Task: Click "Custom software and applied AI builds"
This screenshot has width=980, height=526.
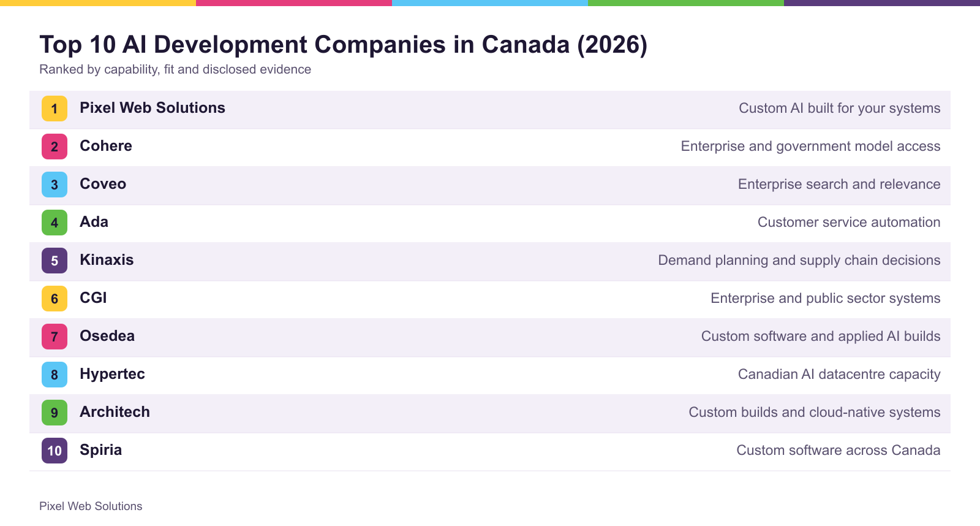Action: tap(821, 337)
